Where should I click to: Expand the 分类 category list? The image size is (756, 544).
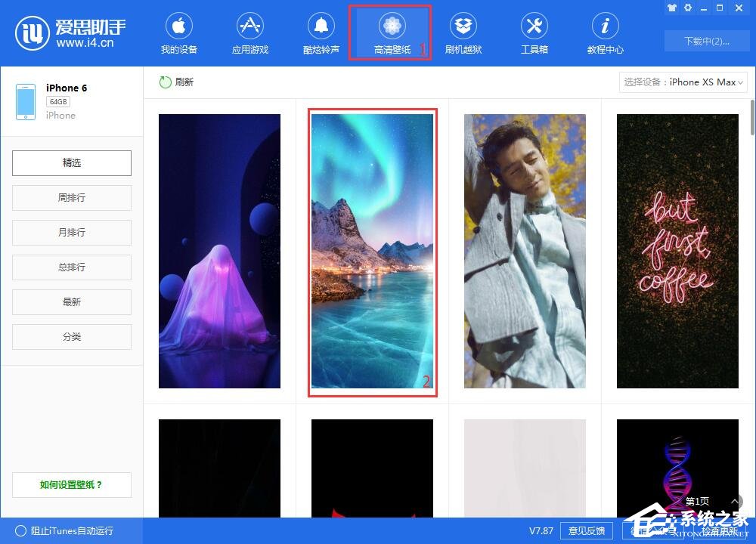[x=71, y=336]
